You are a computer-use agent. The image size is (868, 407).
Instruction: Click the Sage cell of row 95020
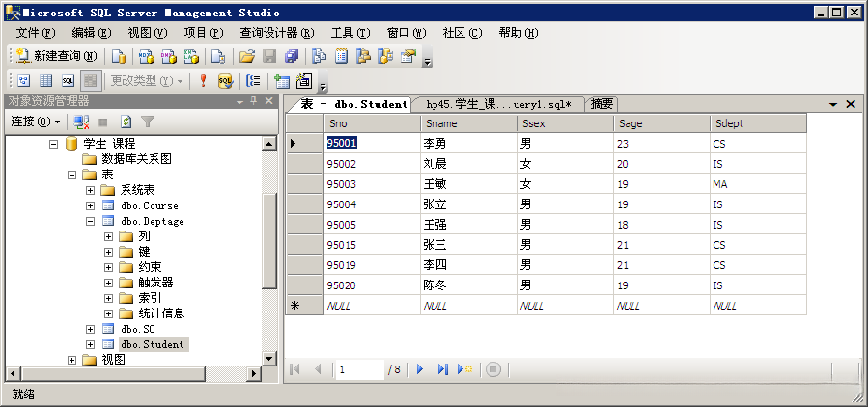click(x=661, y=285)
